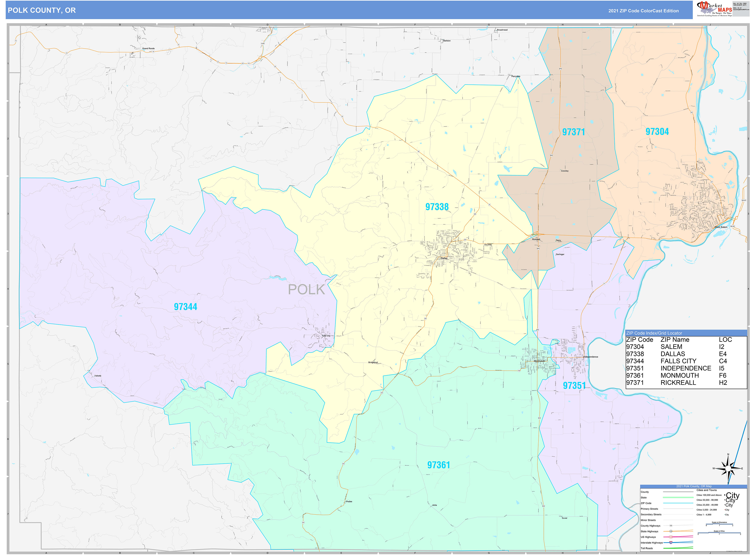Click the Interstate Highways shield sample in the legend
The image size is (756, 555).
pos(671,543)
